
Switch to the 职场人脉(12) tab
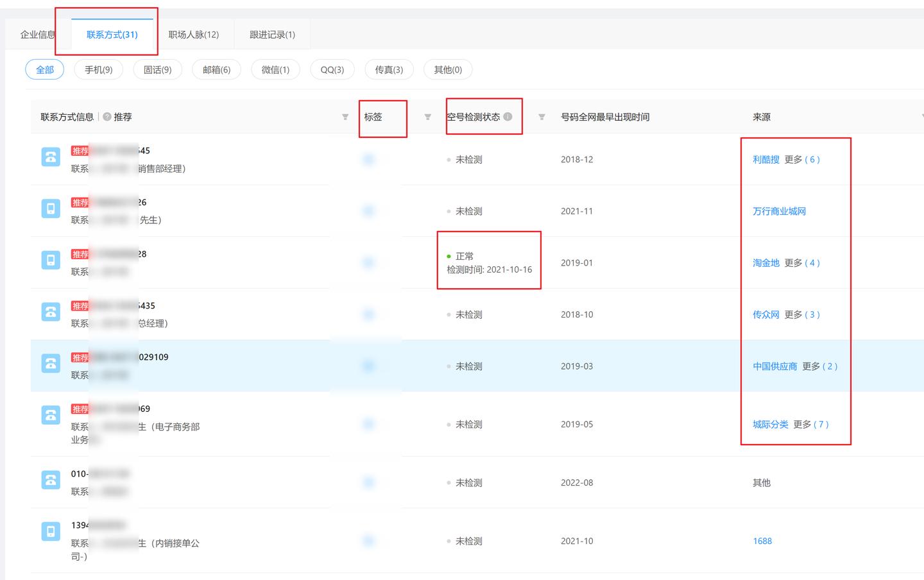194,35
